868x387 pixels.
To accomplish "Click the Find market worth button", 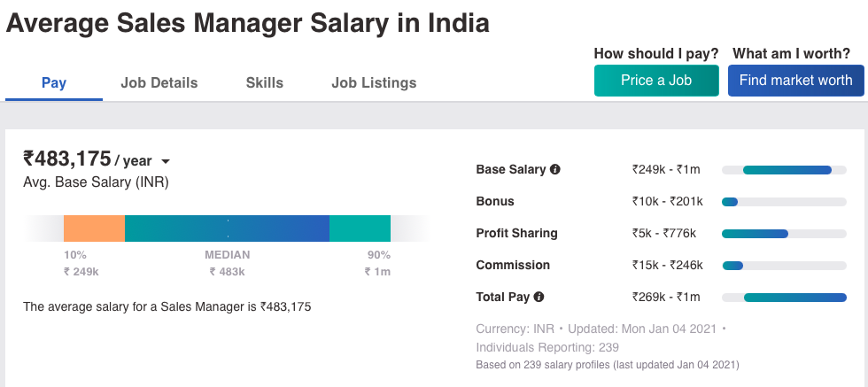I will point(795,80).
